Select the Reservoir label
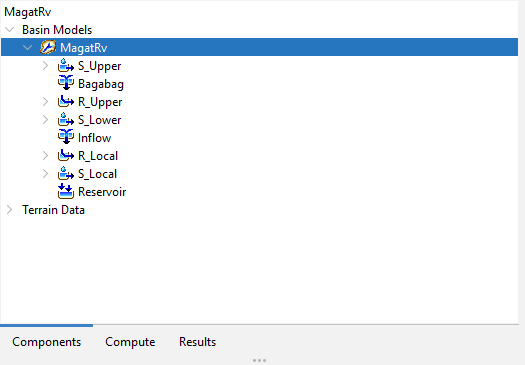525x365 pixels. coord(102,192)
